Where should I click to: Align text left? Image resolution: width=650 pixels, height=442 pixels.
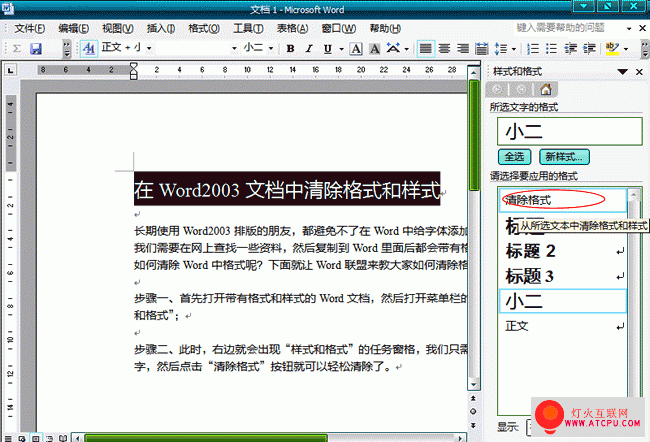coord(425,49)
